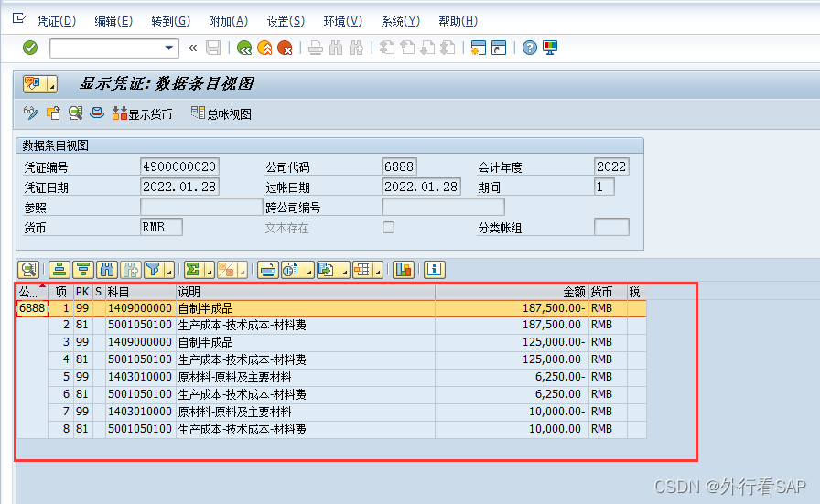Click account 1409000000 in item 3
Viewport: 820px width, 504px height.
140,342
